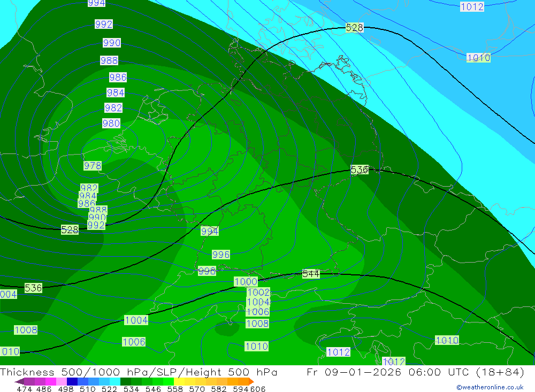Click the 1000 isobar label
The height and width of the screenshot is (392, 535).
pos(246,281)
